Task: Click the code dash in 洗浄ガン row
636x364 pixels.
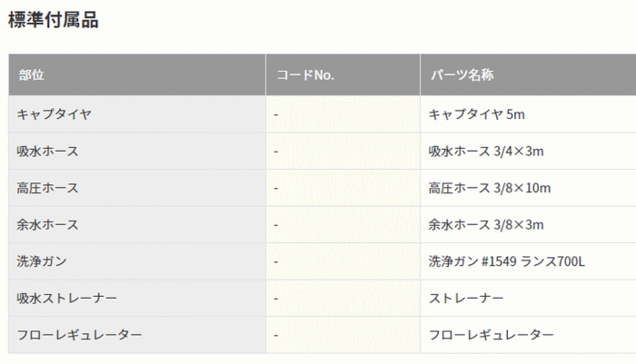Action: [x=276, y=261]
